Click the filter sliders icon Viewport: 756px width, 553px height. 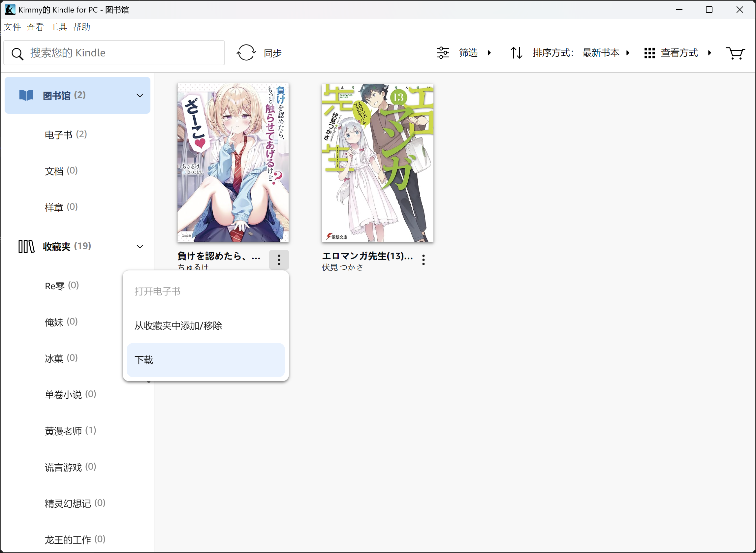[x=443, y=53]
